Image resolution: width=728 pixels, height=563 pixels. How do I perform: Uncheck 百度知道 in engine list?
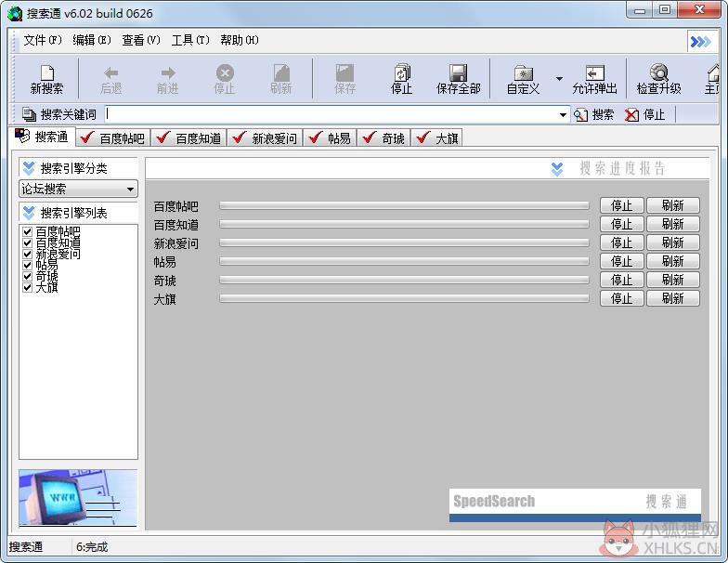click(28, 242)
